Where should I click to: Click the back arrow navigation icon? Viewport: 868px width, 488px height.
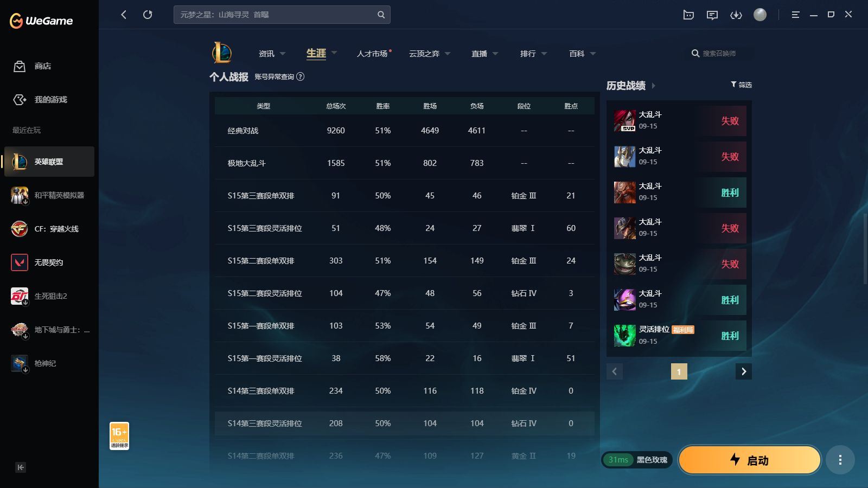124,15
